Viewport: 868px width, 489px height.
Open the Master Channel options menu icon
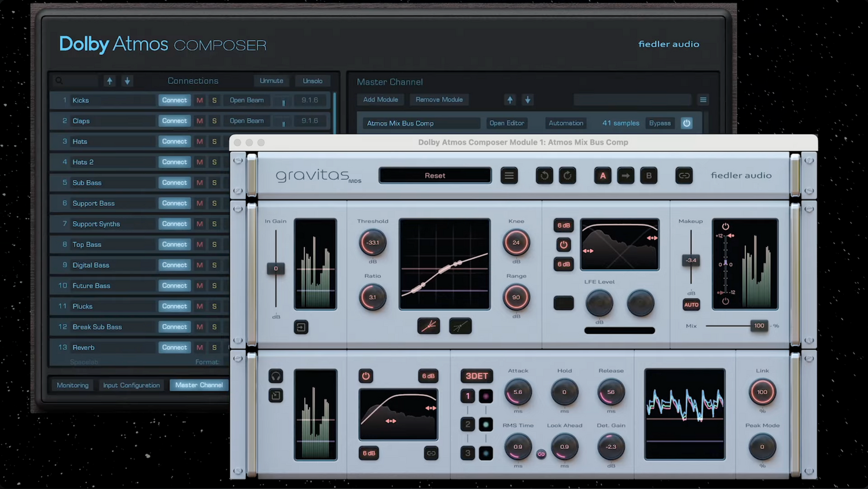(703, 100)
